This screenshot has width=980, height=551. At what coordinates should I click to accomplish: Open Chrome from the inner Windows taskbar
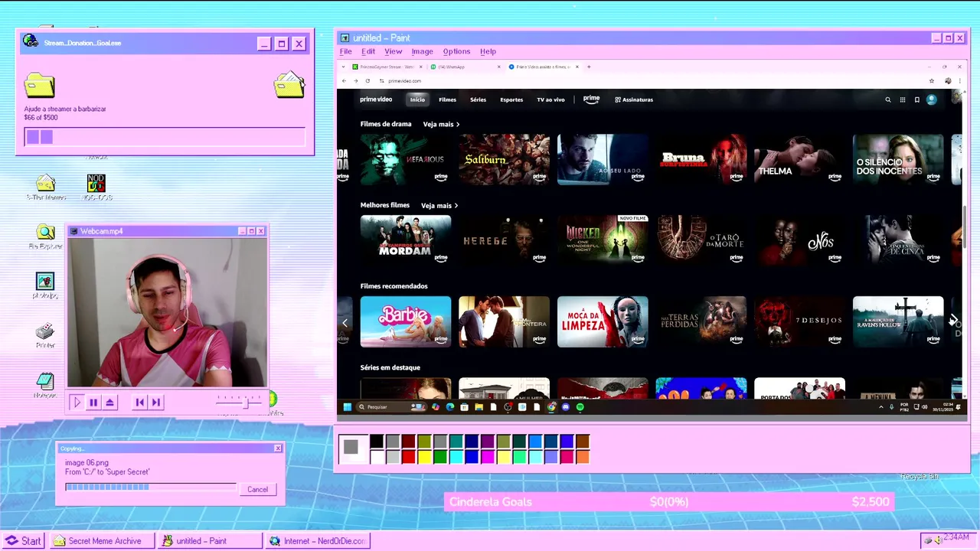(551, 407)
